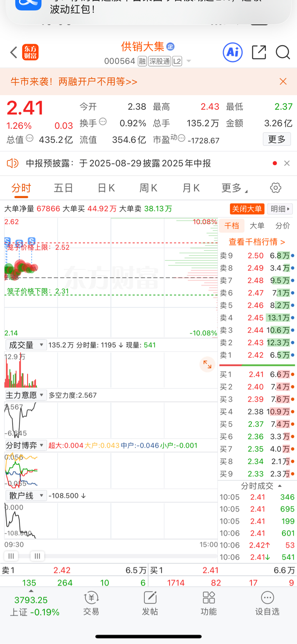Open the 散户线 indicator dropdown
Image resolution: width=297 pixels, height=644 pixels.
pos(26,495)
